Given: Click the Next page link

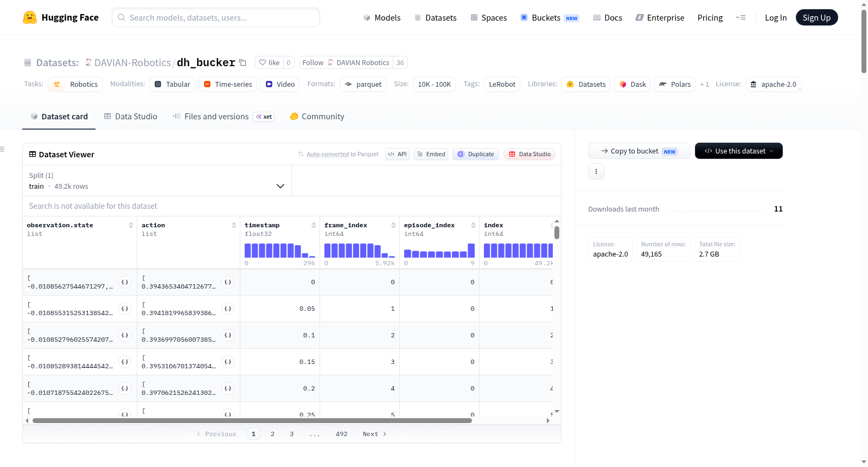Looking at the screenshot, I should pos(374,434).
